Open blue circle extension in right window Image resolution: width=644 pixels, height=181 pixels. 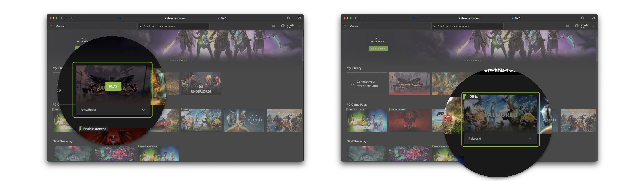(x=414, y=18)
